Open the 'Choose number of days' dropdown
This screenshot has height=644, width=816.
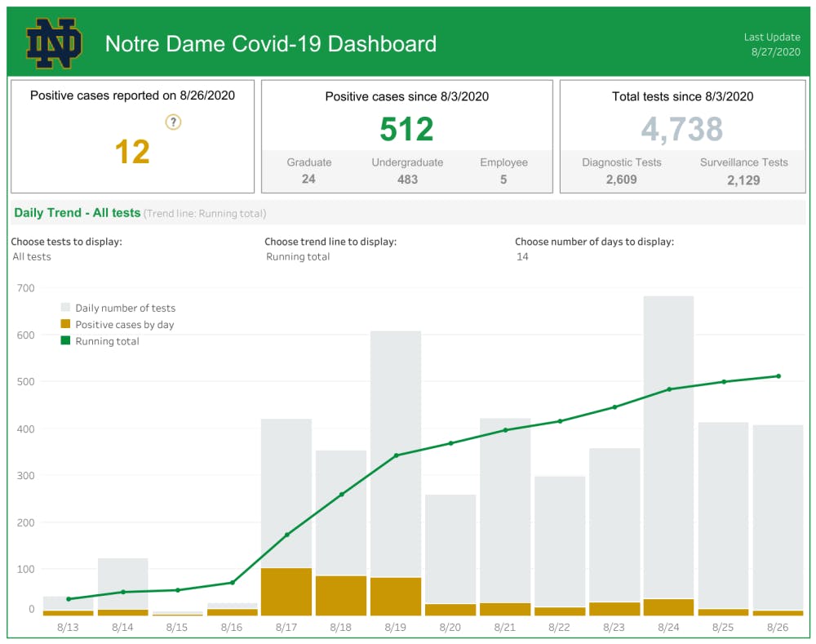pos(522,256)
